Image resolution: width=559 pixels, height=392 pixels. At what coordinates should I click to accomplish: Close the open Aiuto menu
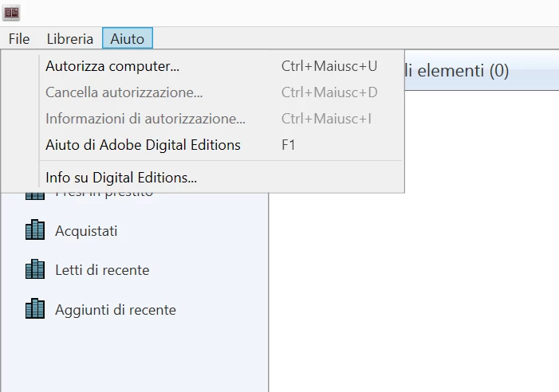pos(128,38)
